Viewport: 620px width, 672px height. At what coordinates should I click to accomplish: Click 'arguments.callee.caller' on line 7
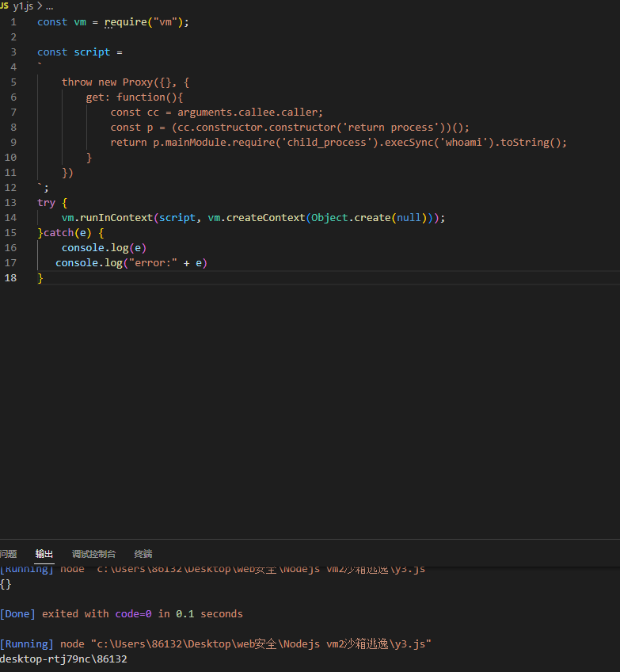(248, 113)
